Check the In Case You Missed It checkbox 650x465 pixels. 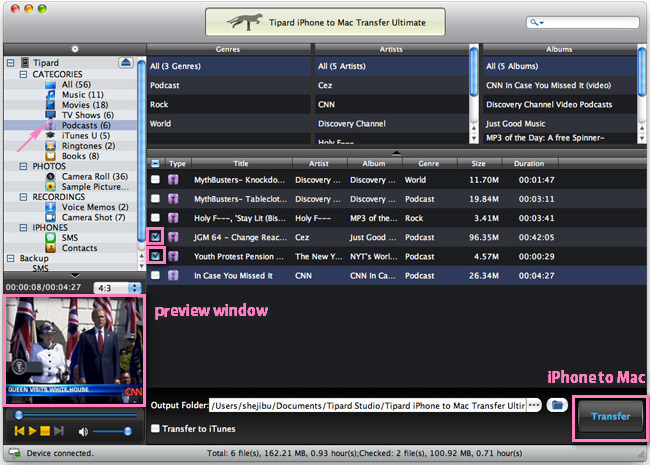tap(155, 275)
